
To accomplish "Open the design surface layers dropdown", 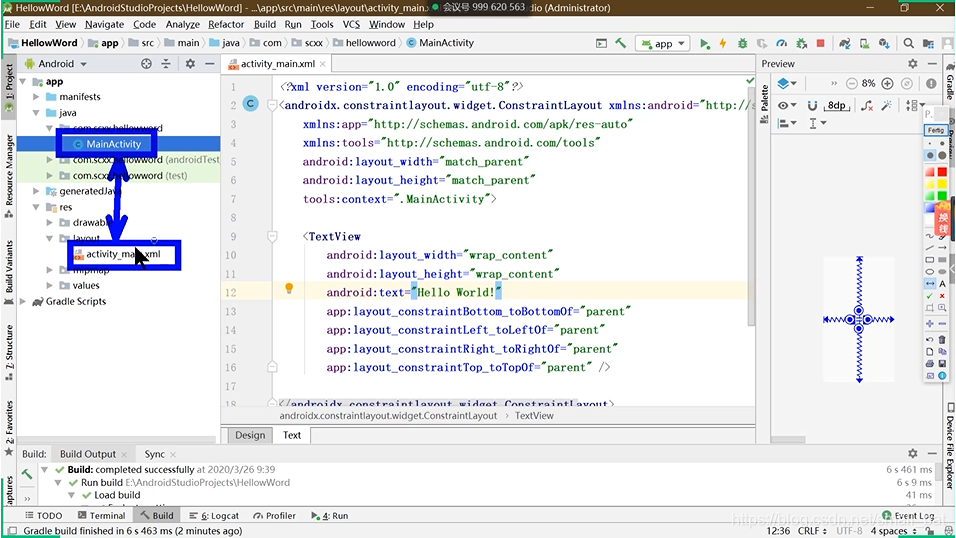I will [787, 84].
